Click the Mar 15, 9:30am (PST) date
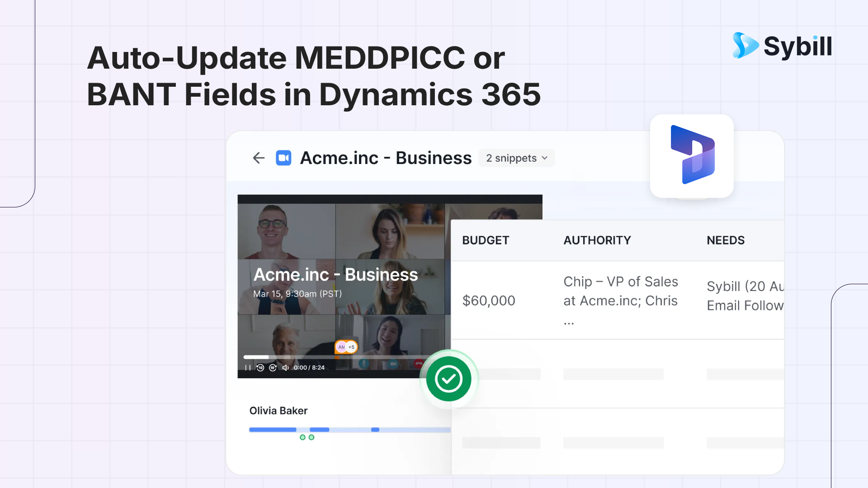This screenshot has height=488, width=868. click(x=297, y=294)
